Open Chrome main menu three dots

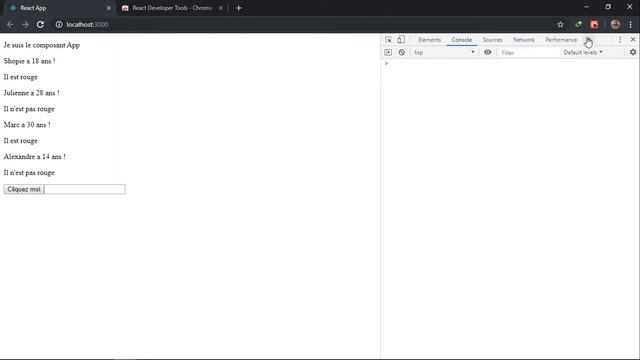click(x=630, y=24)
